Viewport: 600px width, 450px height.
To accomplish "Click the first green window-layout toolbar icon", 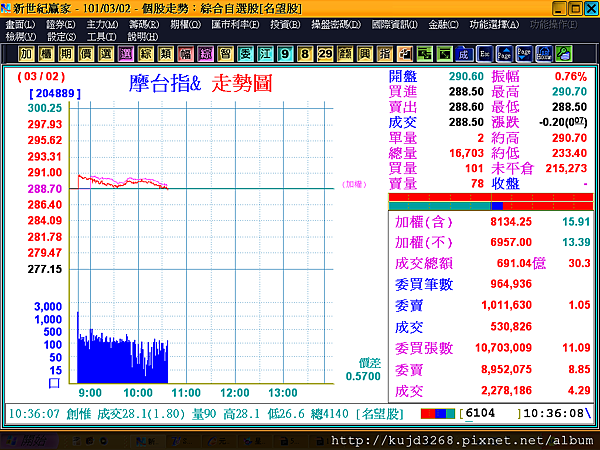I will pos(424,54).
